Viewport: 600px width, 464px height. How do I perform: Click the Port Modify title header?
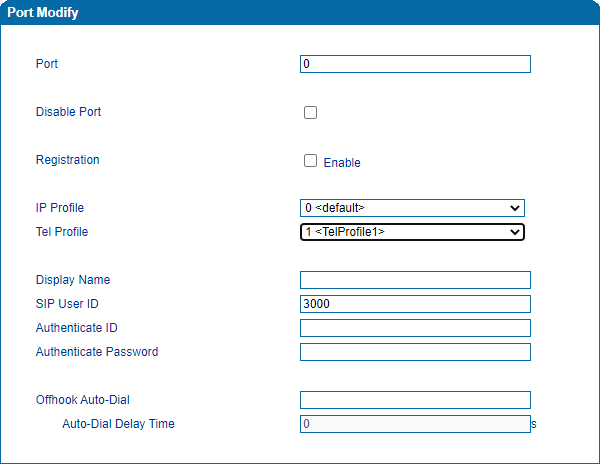click(44, 13)
